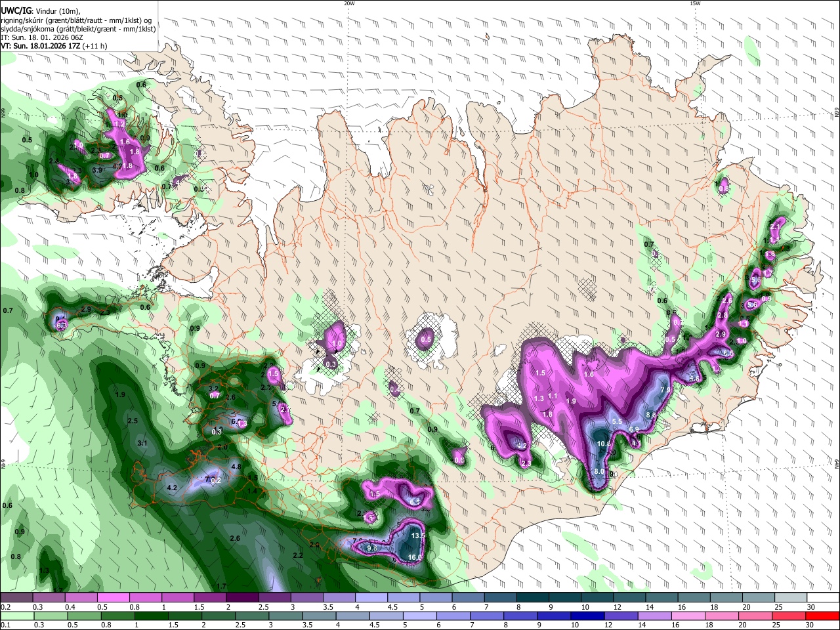
Task: Click the '15W' longitude label
Action: click(695, 3)
